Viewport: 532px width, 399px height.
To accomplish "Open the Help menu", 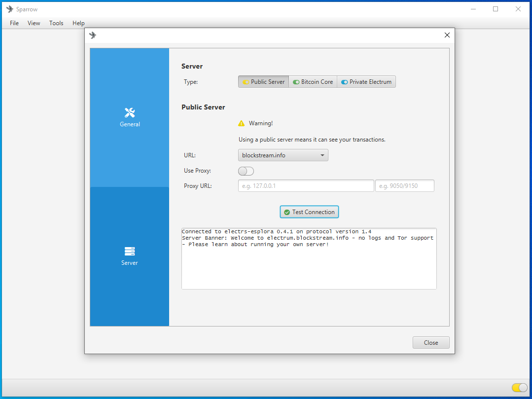I will [x=78, y=23].
